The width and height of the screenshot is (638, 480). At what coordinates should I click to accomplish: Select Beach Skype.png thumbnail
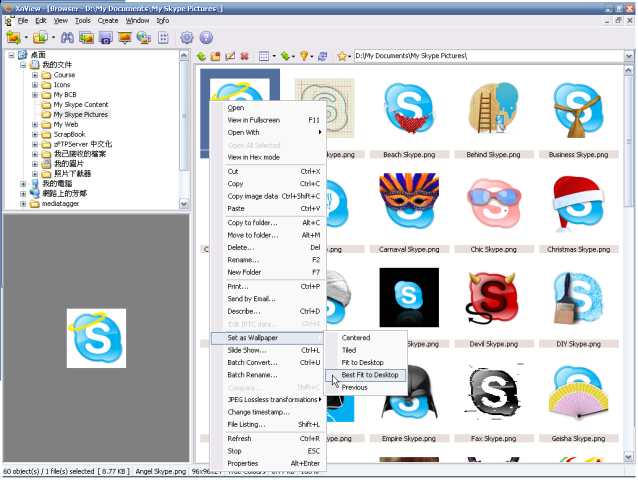point(409,110)
